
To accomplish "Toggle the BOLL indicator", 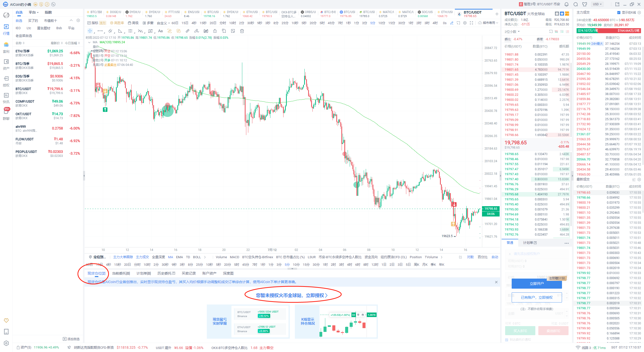I will click(197, 257).
